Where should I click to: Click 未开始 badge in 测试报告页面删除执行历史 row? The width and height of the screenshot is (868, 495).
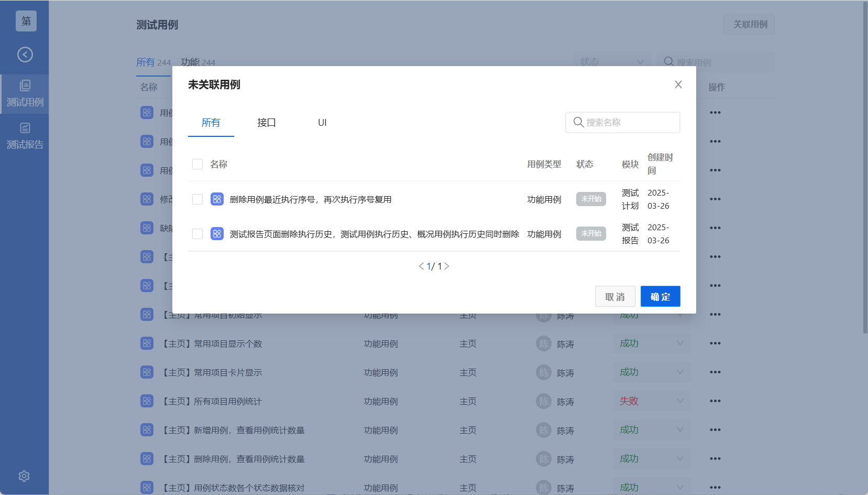coord(591,234)
